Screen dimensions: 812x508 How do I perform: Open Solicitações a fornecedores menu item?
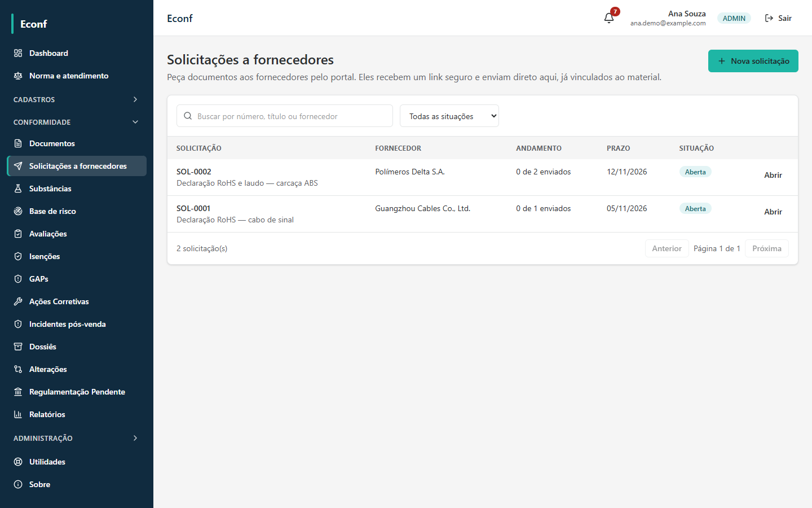77,166
